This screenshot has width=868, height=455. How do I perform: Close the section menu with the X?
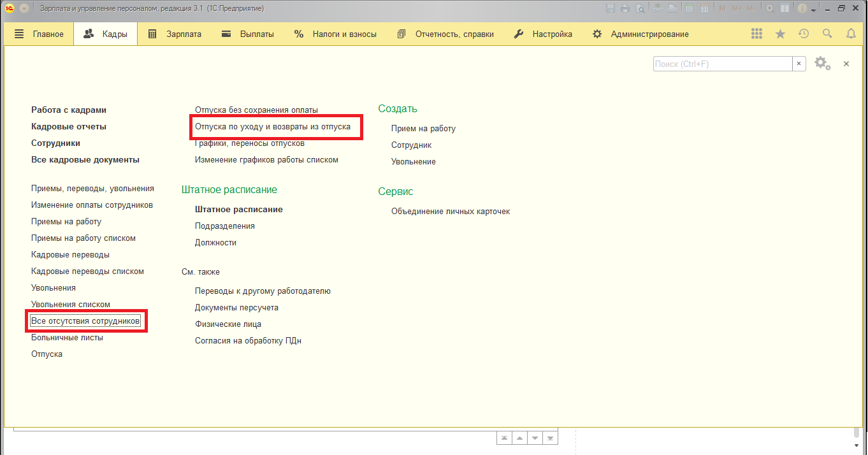pos(846,64)
